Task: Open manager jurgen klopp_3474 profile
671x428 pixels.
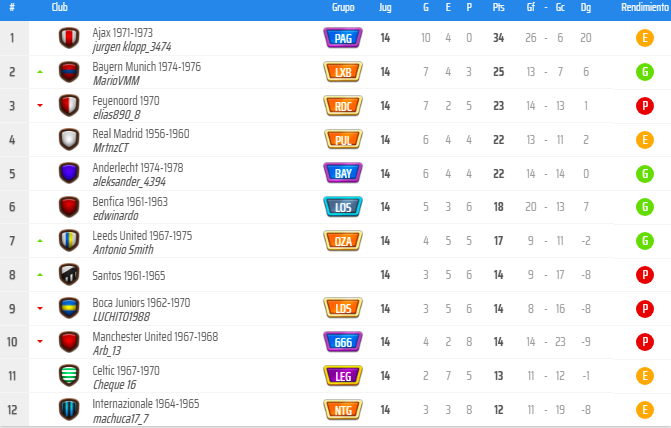Action: (132, 47)
